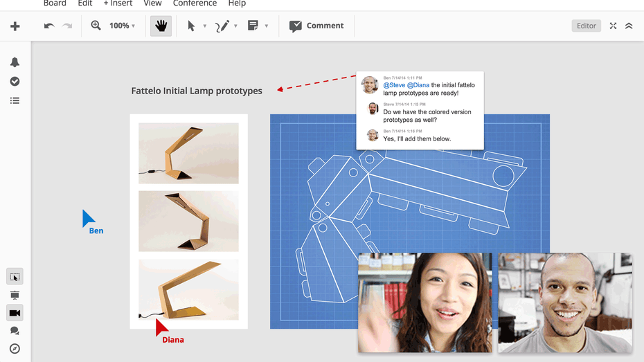Select the second lamp prototype photo
The image size is (644, 362).
tap(188, 221)
